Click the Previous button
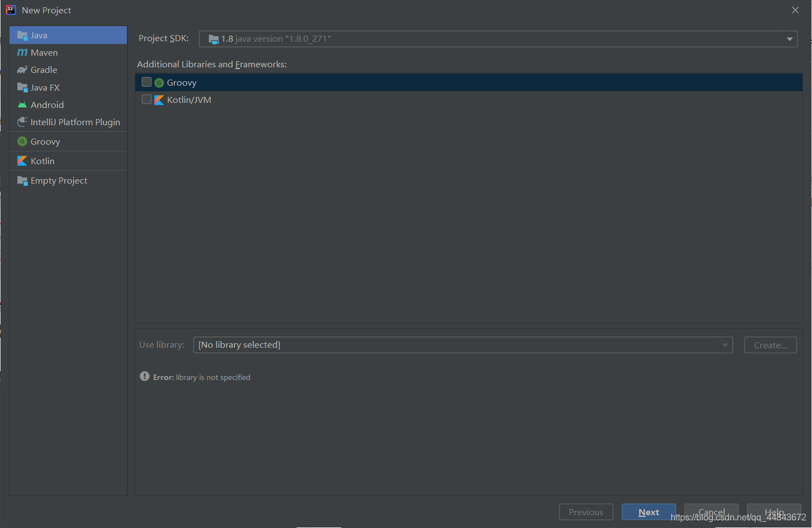 pos(586,512)
